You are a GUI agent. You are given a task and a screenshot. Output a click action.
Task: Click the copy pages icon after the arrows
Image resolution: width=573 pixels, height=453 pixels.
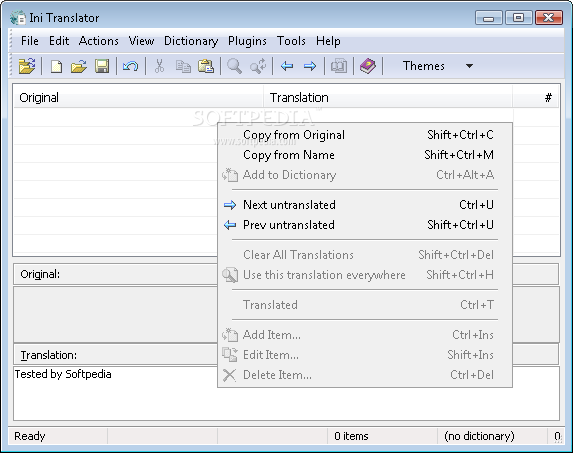coord(339,66)
